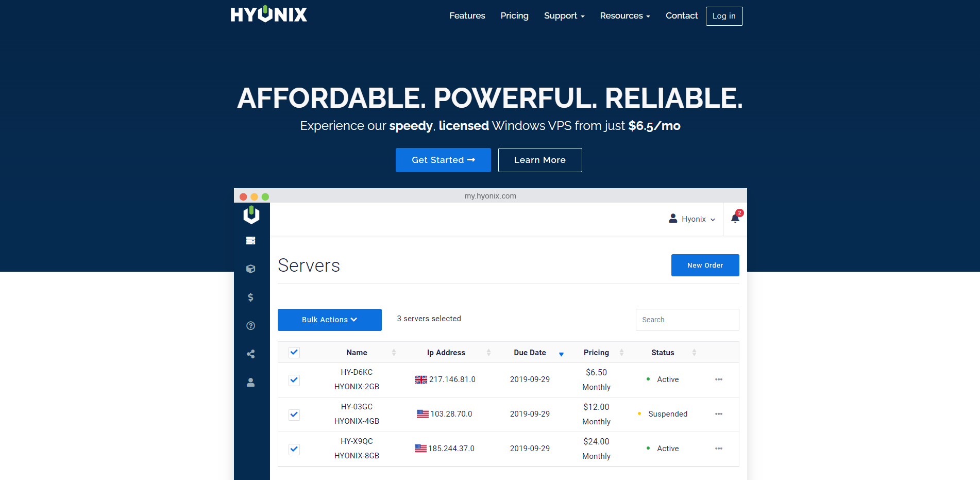Image resolution: width=980 pixels, height=480 pixels.
Task: Click the yellow window dot of mockup
Action: point(254,196)
